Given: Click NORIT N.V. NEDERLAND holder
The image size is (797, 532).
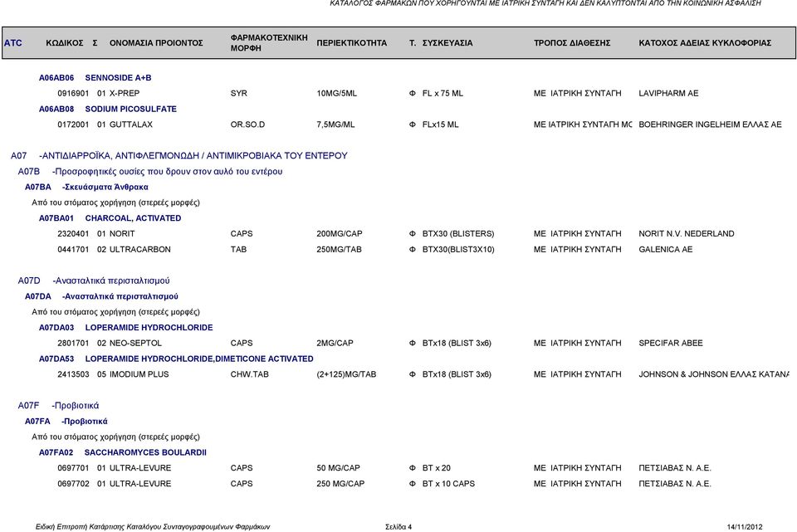Looking at the screenshot, I should pos(687,234).
